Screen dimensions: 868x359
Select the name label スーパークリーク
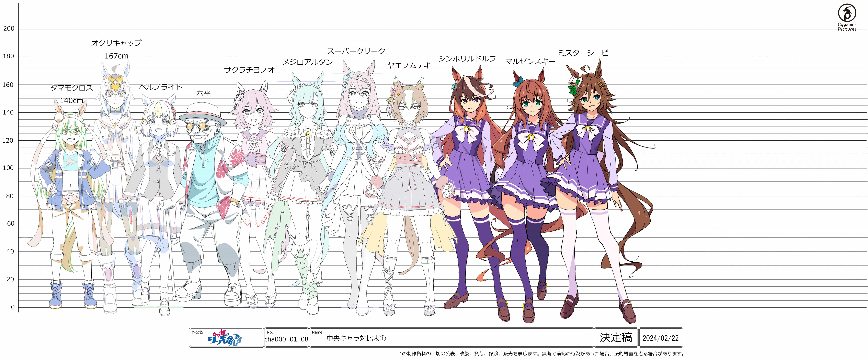pos(356,51)
